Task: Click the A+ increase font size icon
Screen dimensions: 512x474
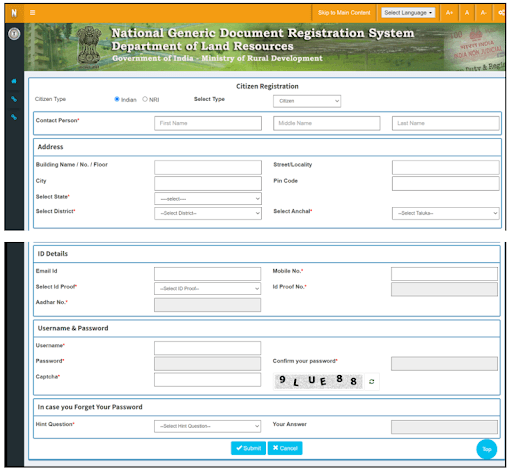Action: 449,13
